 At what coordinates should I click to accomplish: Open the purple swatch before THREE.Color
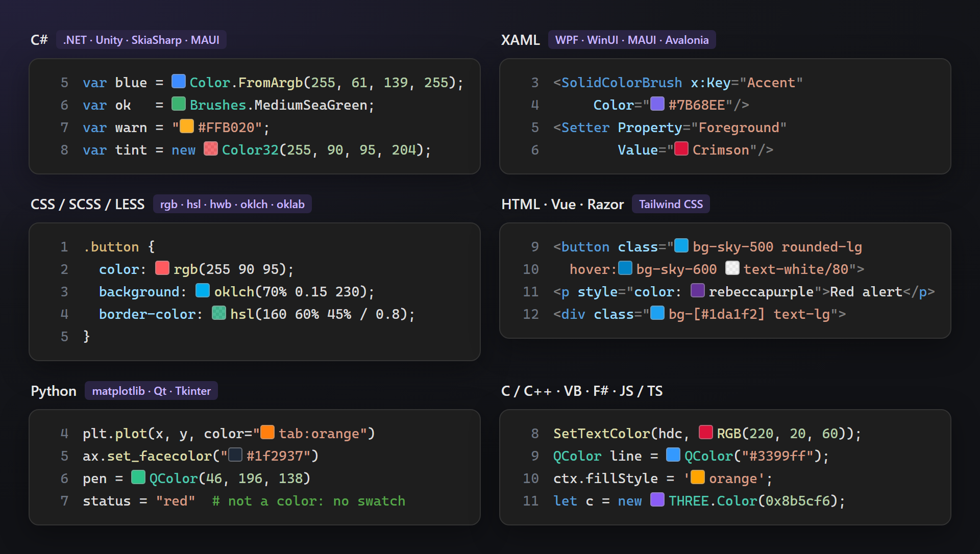(x=657, y=500)
